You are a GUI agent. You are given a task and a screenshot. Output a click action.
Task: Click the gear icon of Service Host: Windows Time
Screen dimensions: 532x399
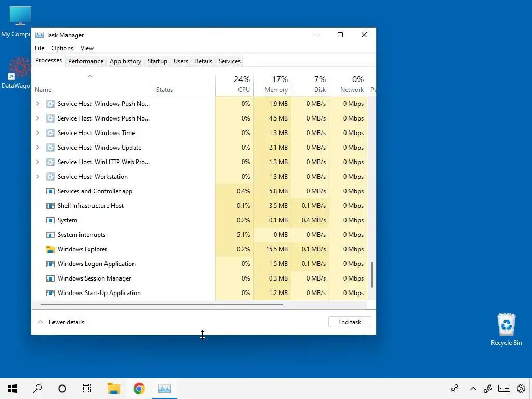coord(50,133)
